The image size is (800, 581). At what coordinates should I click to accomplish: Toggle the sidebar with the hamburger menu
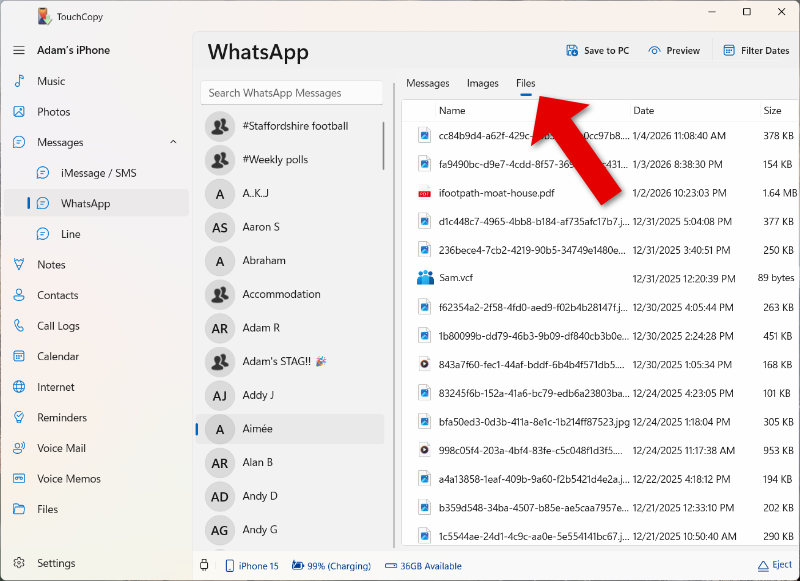click(18, 50)
